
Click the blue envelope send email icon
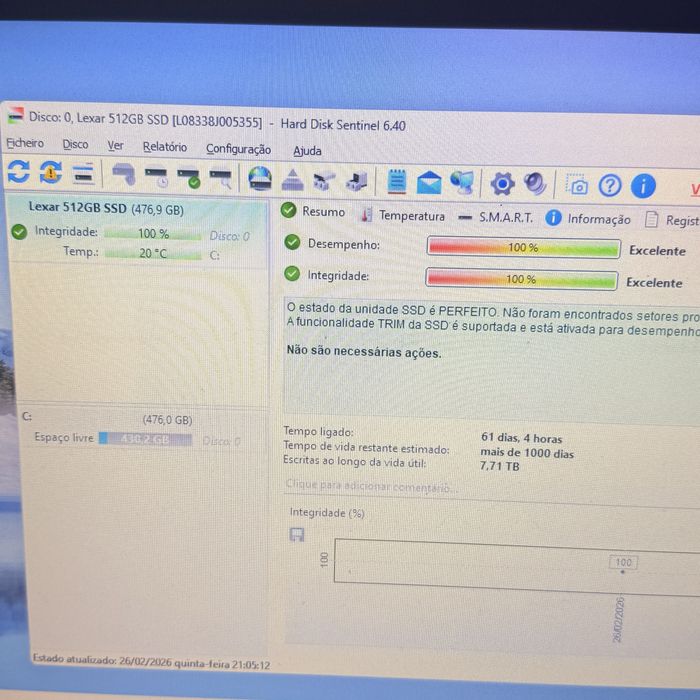429,183
